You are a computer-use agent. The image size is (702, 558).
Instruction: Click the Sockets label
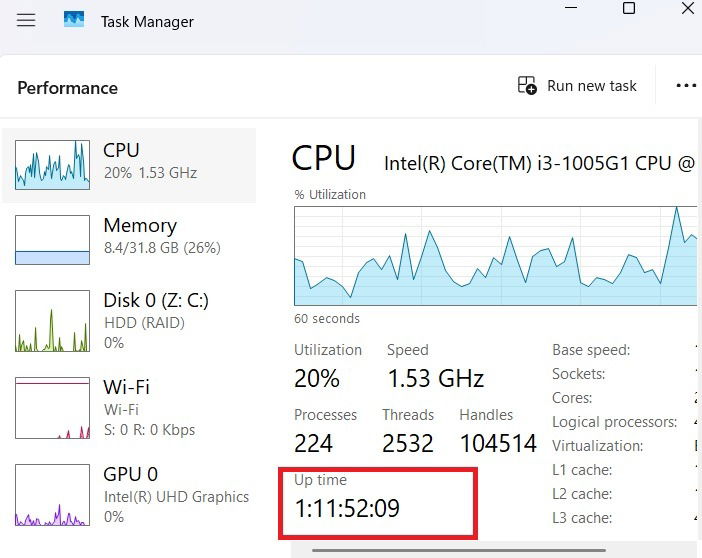click(578, 374)
